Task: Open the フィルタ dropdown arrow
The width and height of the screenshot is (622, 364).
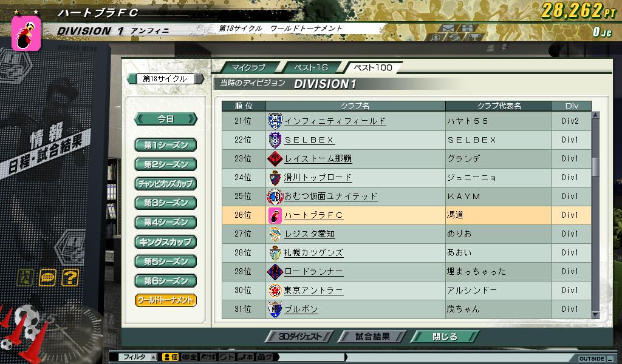Action: pos(154,357)
